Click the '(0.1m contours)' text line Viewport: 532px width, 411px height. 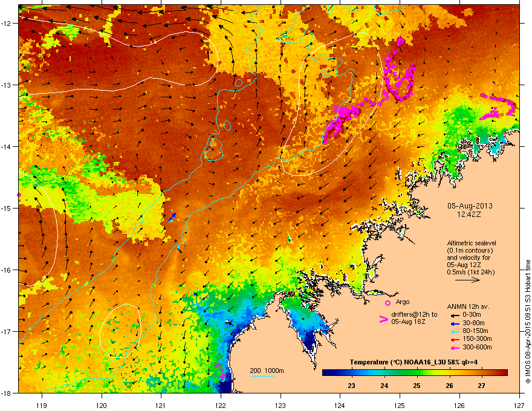pyautogui.click(x=470, y=250)
